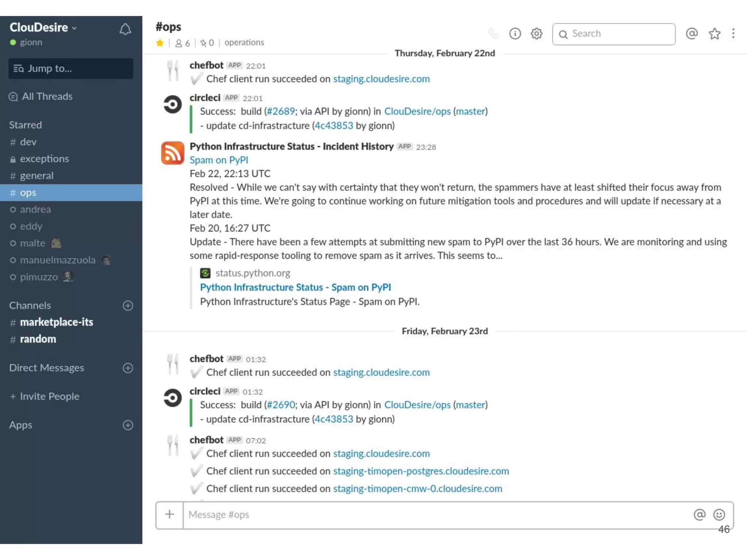Open the CloudDesire workspace dropdown menu
This screenshot has width=747, height=560.
(x=43, y=27)
